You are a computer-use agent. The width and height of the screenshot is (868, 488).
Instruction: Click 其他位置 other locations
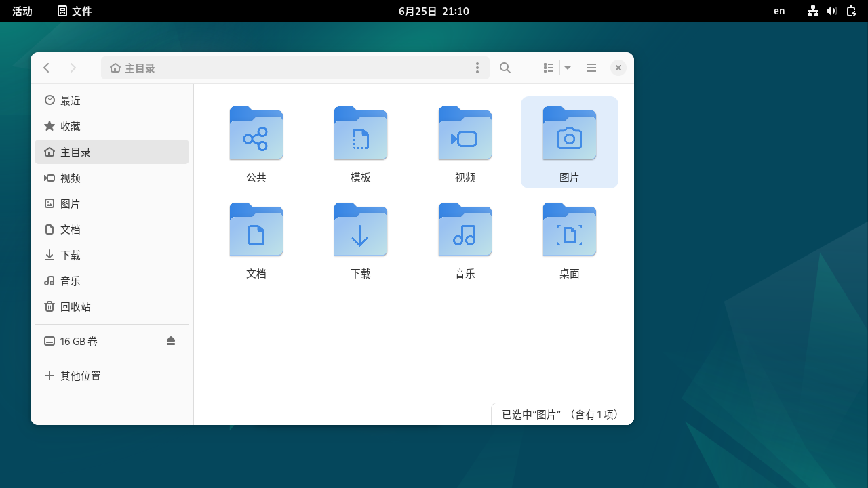click(80, 375)
